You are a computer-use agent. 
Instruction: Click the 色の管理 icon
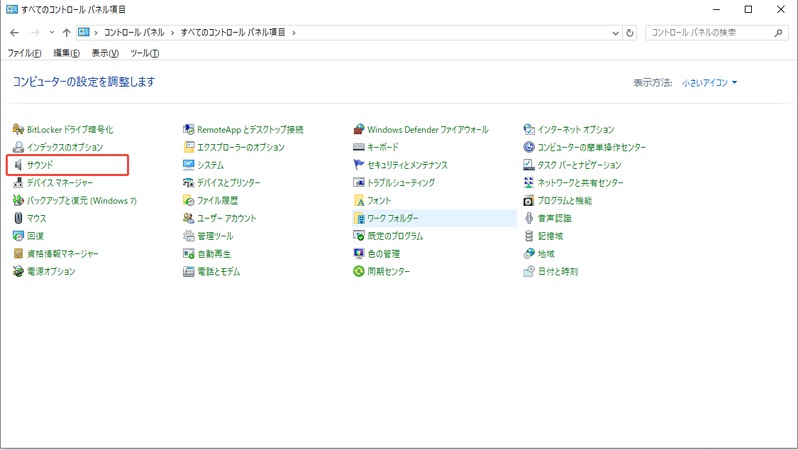[x=359, y=254]
